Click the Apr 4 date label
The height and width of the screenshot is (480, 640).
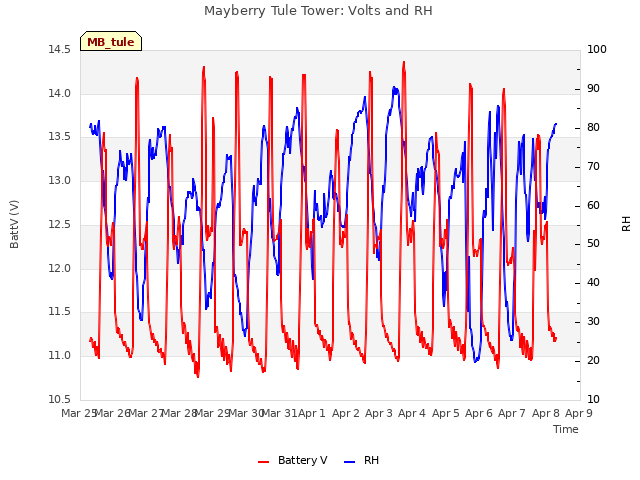(x=412, y=413)
